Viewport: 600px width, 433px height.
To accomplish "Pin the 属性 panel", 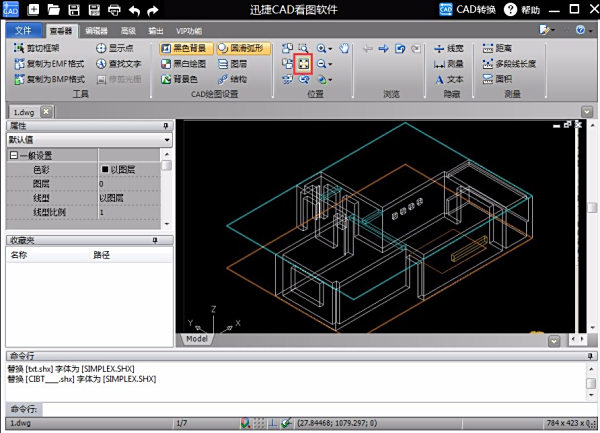I will pyautogui.click(x=166, y=126).
